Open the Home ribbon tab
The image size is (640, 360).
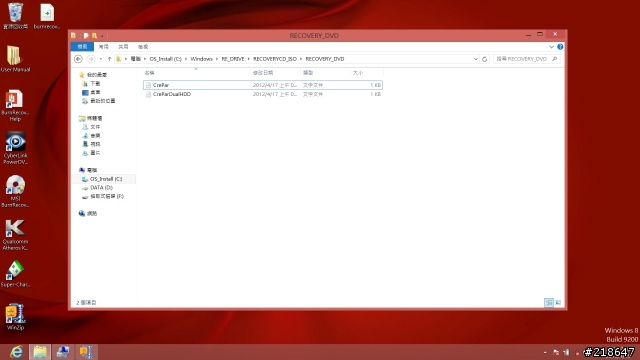coord(104,47)
